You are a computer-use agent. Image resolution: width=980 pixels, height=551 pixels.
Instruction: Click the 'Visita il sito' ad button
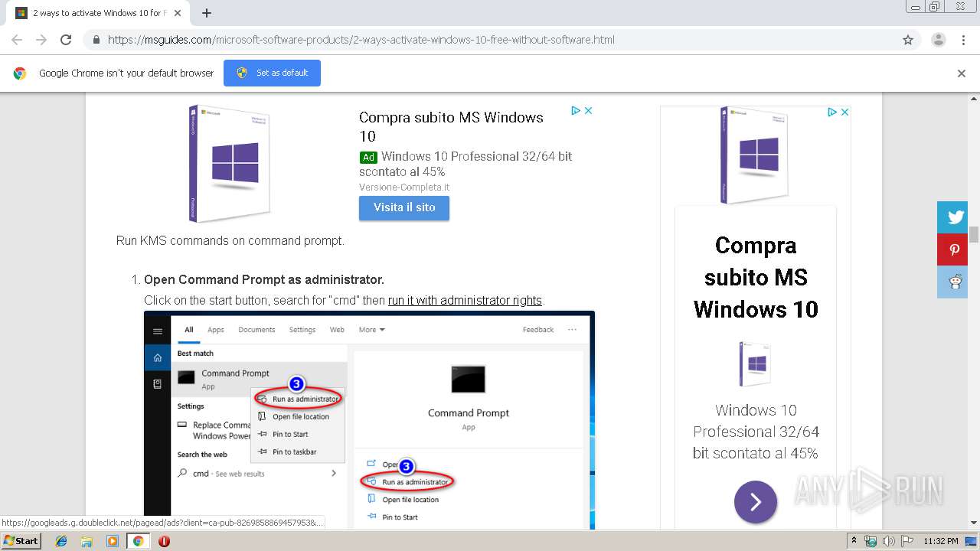coord(404,207)
